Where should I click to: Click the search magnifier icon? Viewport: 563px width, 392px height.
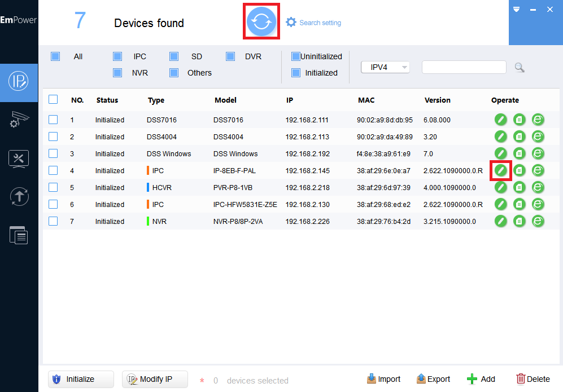click(519, 68)
